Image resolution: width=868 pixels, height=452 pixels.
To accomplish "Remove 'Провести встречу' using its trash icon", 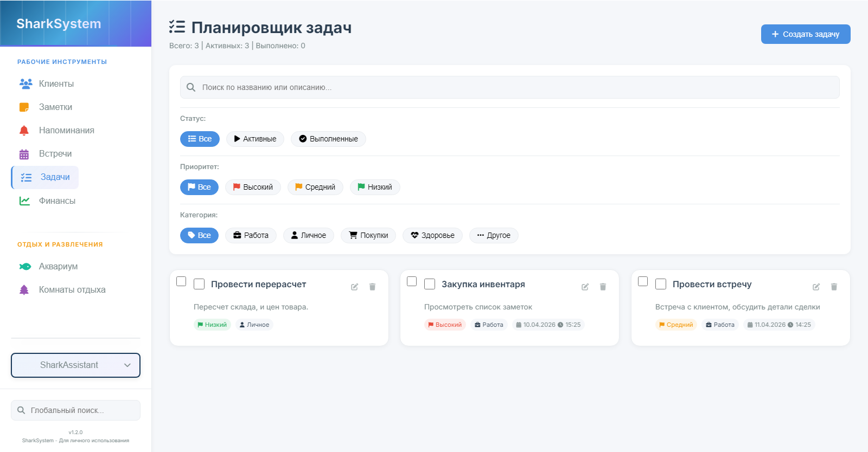I will click(x=834, y=287).
